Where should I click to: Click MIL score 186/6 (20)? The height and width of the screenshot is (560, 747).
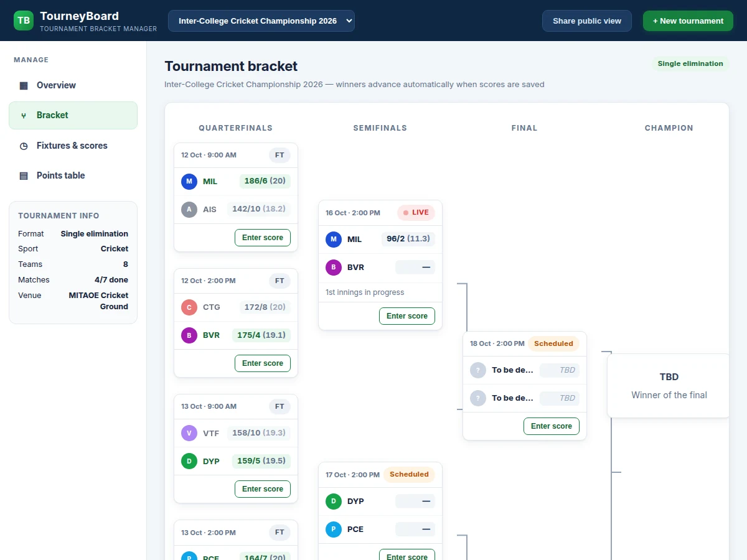265,181
